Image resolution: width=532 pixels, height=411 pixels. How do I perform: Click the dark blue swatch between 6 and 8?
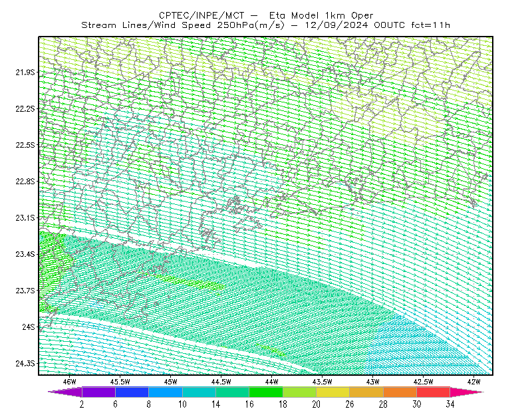click(132, 392)
